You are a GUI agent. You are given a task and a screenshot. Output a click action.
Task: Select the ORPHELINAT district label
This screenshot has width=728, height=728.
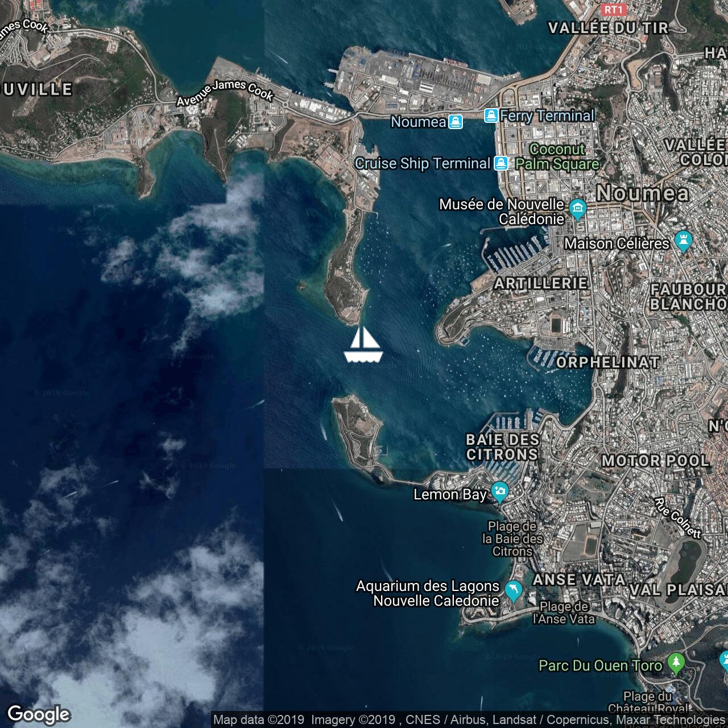coord(608,362)
